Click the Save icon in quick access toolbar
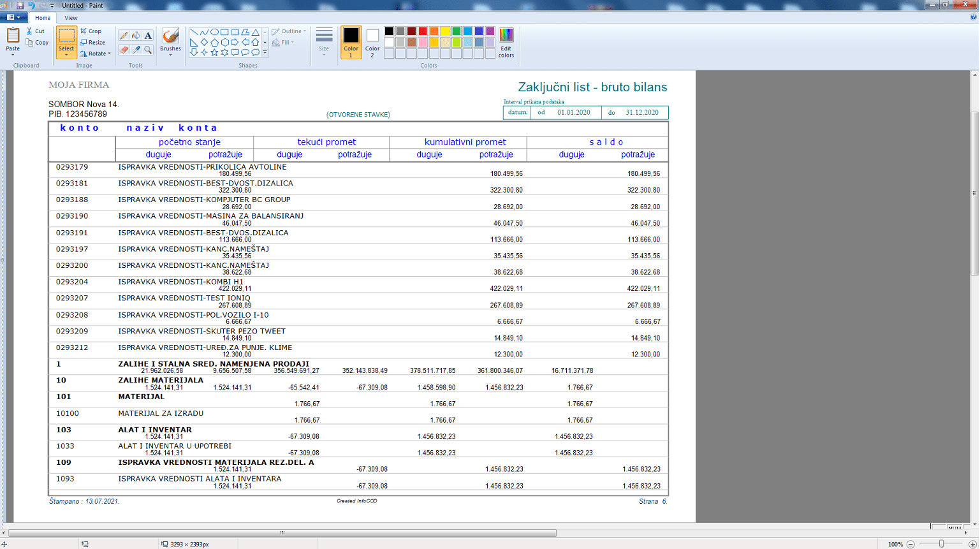This screenshot has height=549, width=980. point(20,5)
